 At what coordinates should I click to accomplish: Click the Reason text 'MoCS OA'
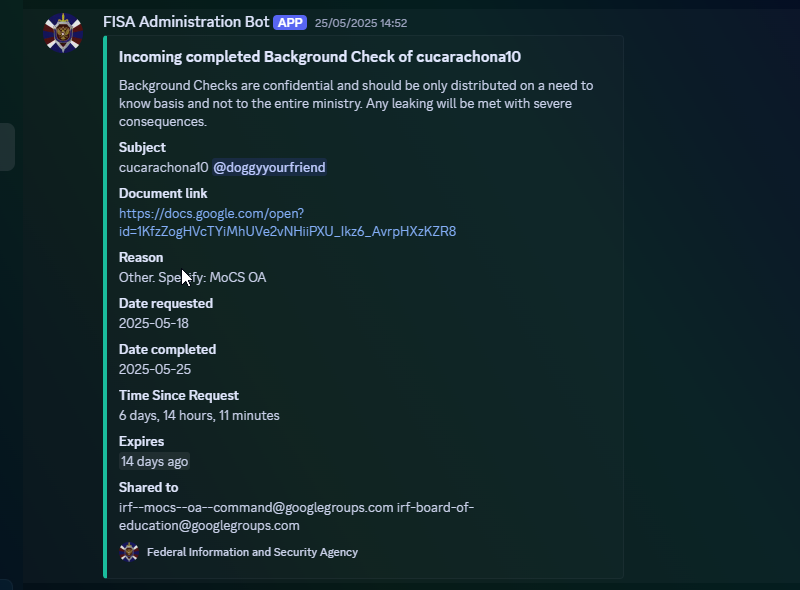tap(238, 277)
